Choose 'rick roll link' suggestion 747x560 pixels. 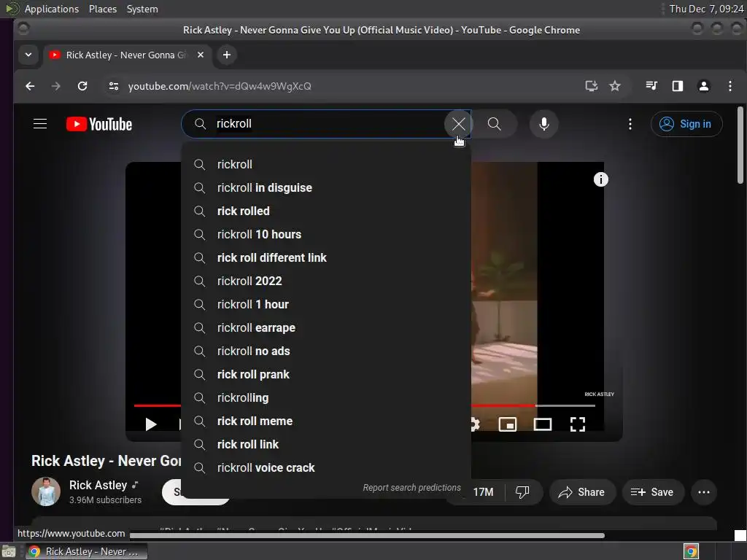(x=326, y=444)
